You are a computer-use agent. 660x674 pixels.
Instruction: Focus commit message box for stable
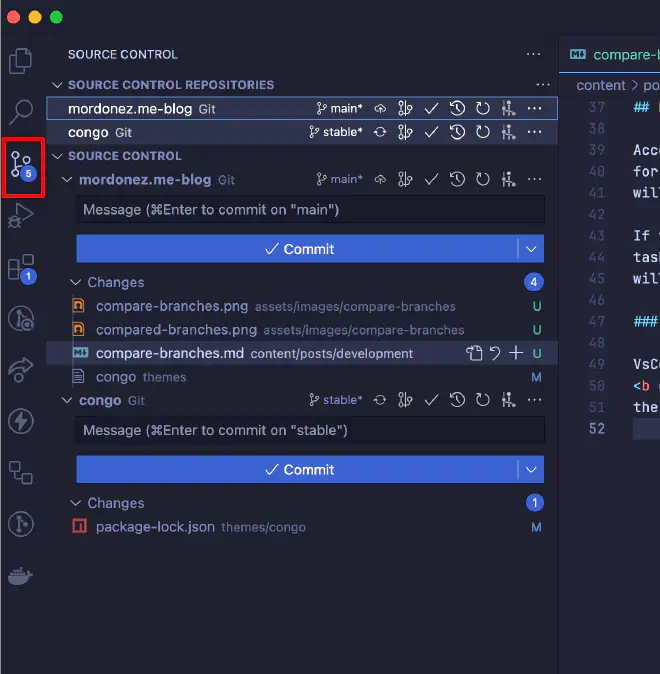tap(310, 430)
